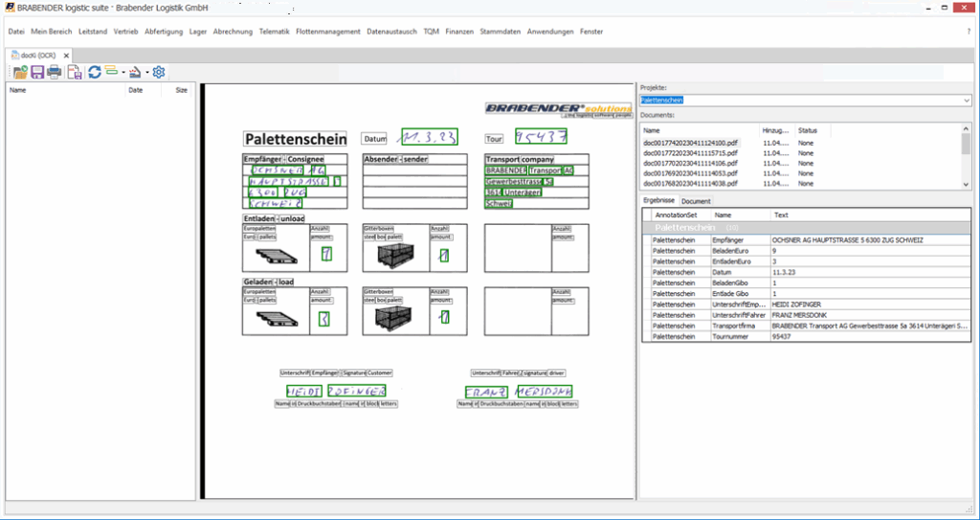Click the purple floppy disk save icon
The image size is (980, 520).
click(36, 72)
